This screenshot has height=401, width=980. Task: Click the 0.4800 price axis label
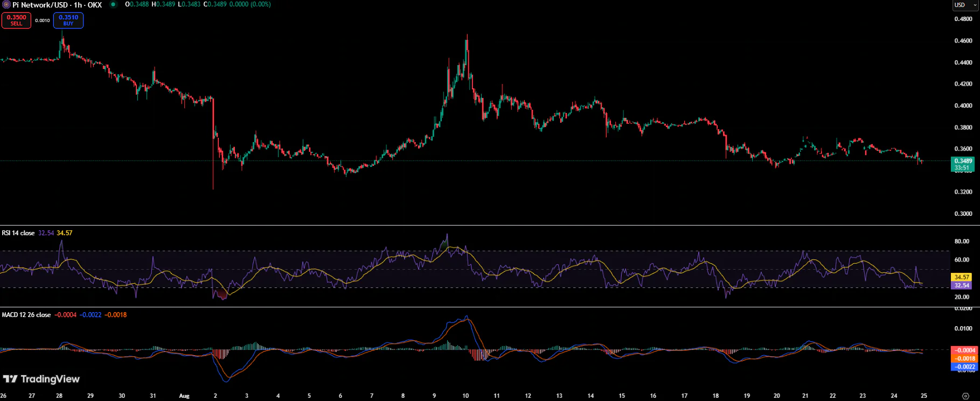963,19
